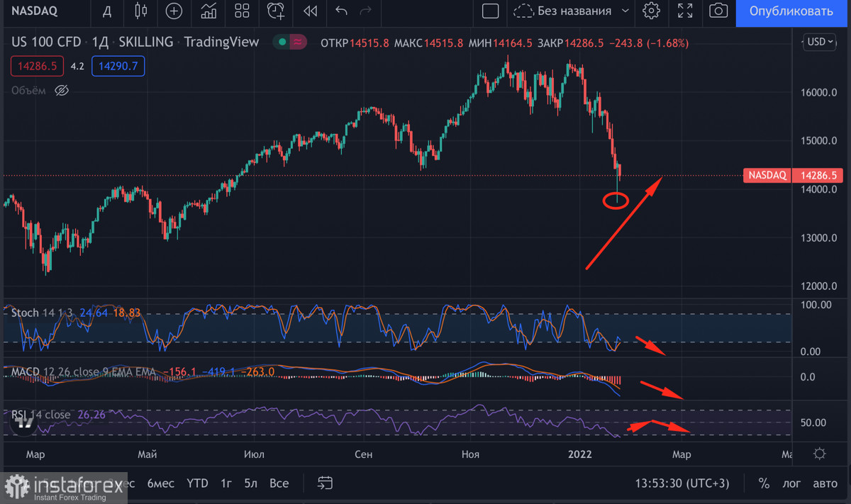
Task: Select the US 100 CFD chart title
Action: 46,42
